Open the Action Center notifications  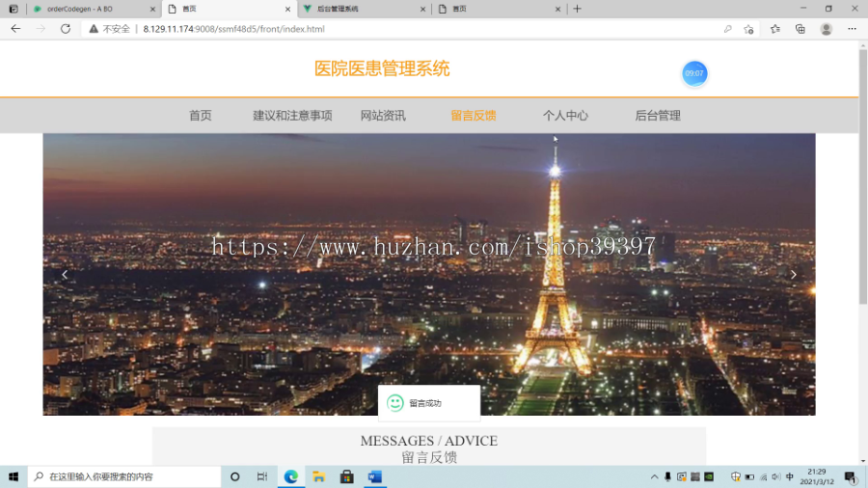click(x=851, y=477)
